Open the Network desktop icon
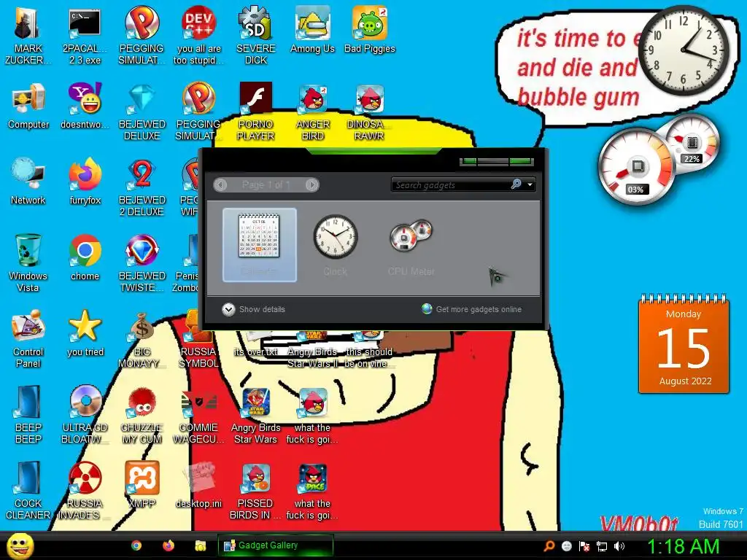Screen dimensions: 747x560 click(28, 181)
